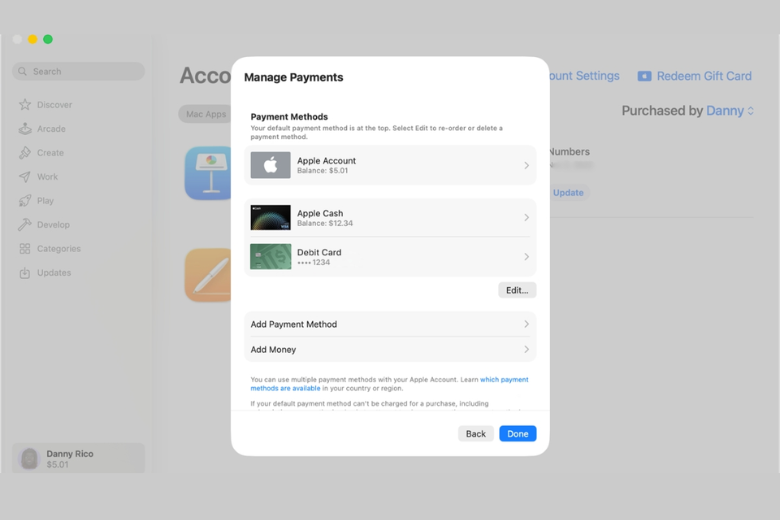Click Danny Rico's profile avatar

coord(29,458)
